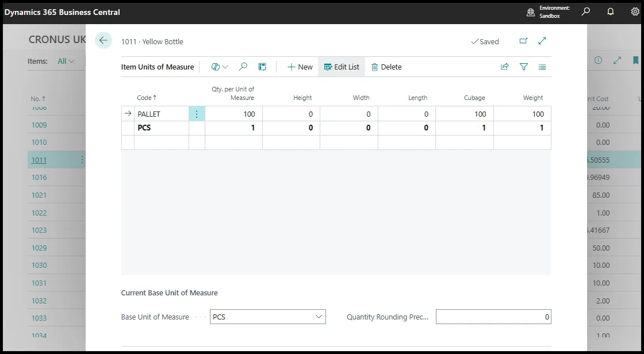Click the Qty. per Unit of Measure header
The height and width of the screenshot is (354, 644).
tap(233, 94)
